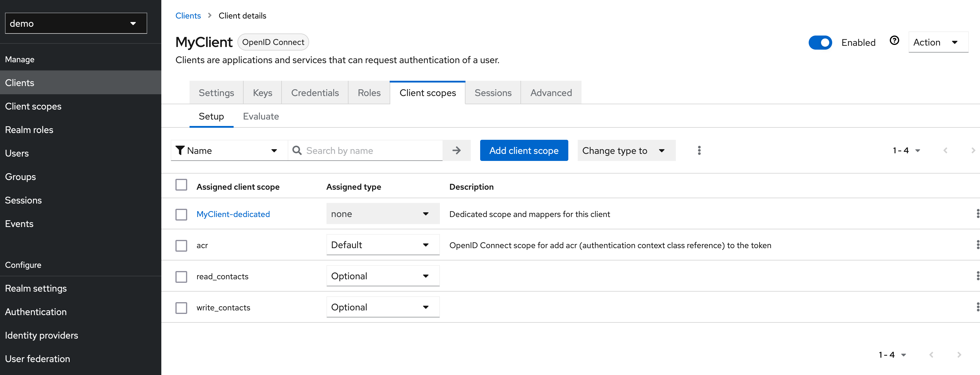Check the checkbox next to acr scope

tap(181, 245)
